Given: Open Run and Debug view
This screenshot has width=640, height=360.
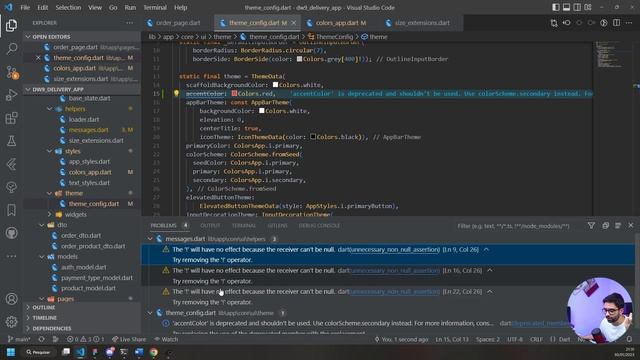Looking at the screenshot, I should (11, 95).
